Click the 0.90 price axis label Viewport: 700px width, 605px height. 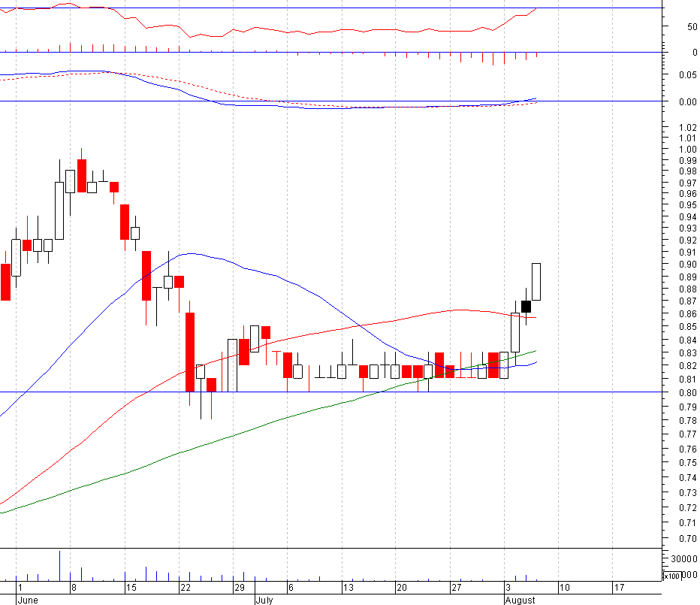tap(687, 265)
